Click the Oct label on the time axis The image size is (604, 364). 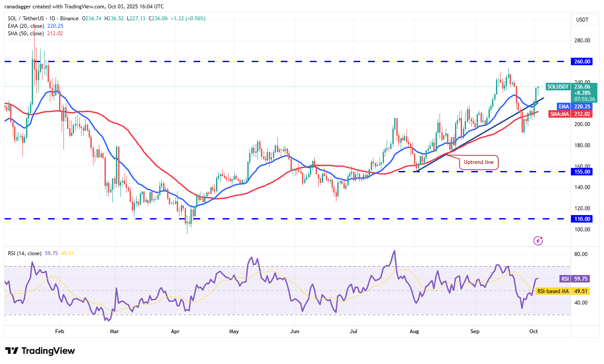(534, 331)
